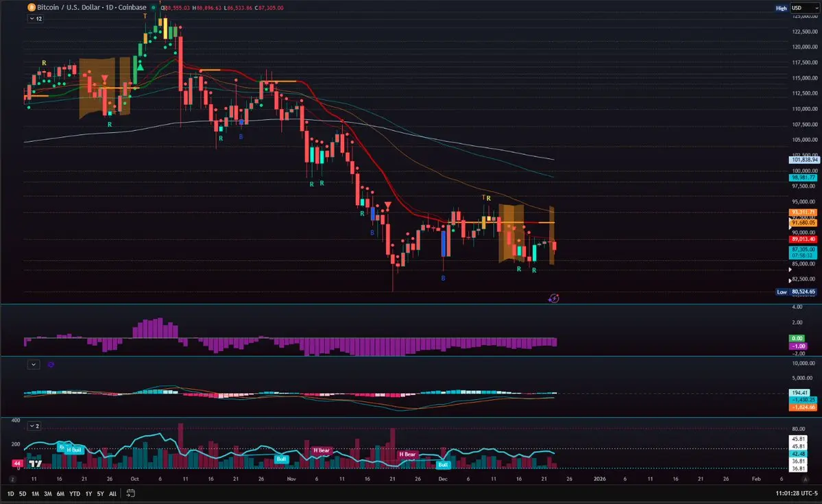Click the blue B signal near December
The image size is (822, 504).
(443, 278)
